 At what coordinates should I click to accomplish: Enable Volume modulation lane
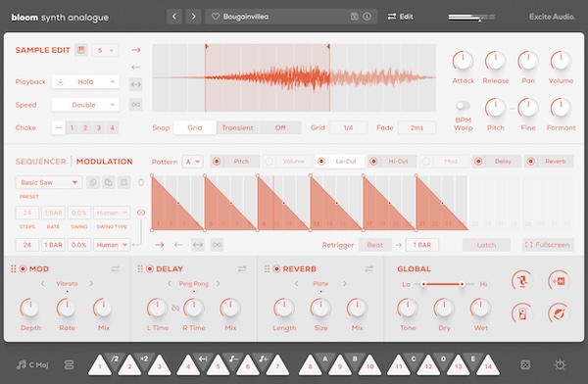coord(287,162)
